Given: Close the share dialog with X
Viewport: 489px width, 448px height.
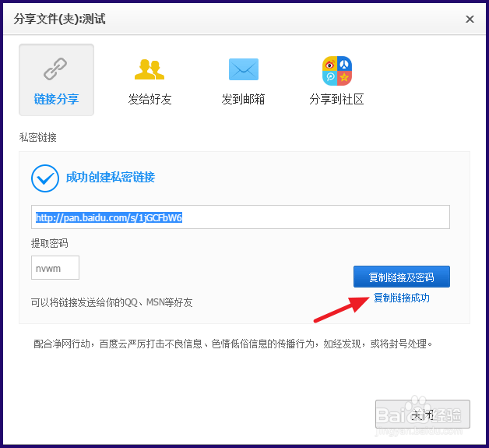Looking at the screenshot, I should [470, 19].
